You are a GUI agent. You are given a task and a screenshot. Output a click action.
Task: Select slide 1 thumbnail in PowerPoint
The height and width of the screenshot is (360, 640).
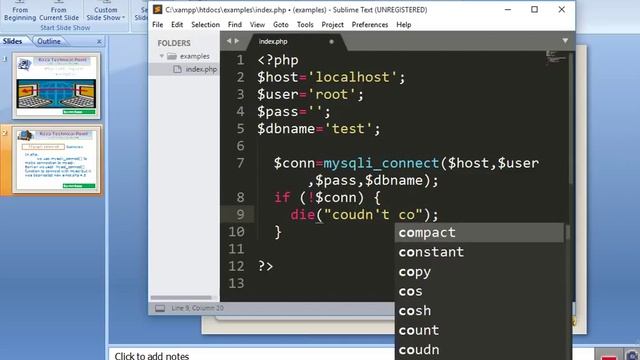click(x=56, y=86)
